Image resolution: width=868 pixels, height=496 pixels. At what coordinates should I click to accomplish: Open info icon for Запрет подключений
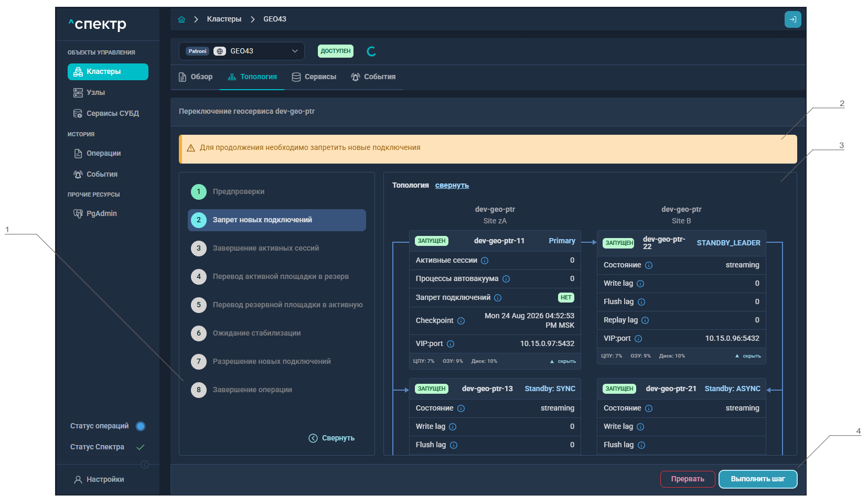[x=498, y=298]
